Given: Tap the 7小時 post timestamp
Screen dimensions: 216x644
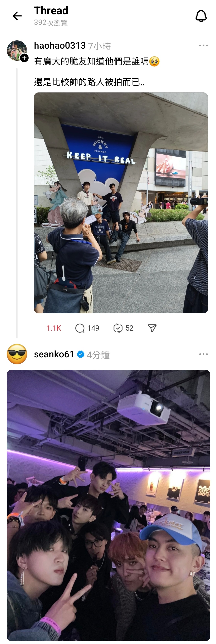Looking at the screenshot, I should [x=99, y=46].
